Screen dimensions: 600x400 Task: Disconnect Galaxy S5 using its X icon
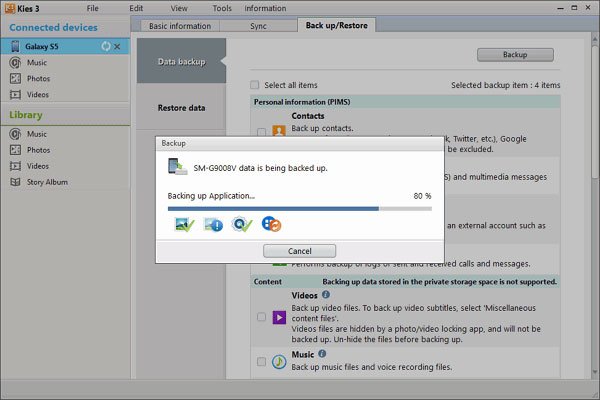(x=117, y=47)
